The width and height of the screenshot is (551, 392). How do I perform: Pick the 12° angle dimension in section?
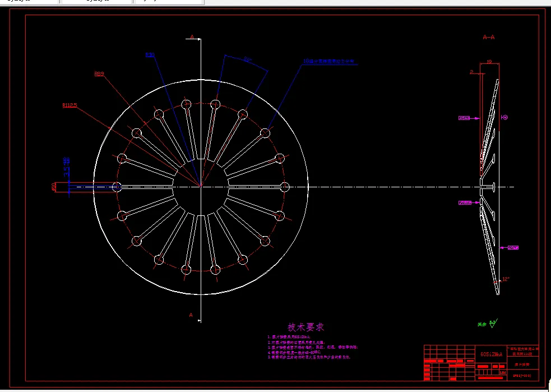point(506,279)
